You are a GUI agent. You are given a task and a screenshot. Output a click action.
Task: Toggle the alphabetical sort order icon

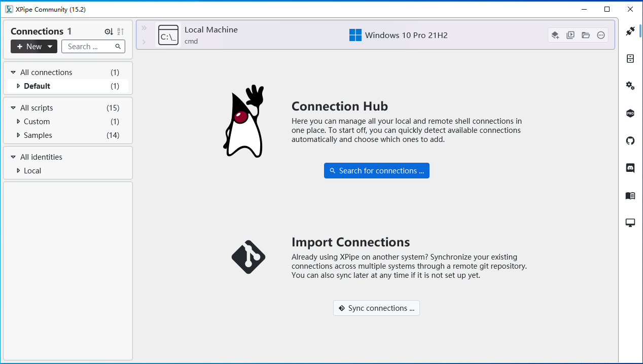point(121,31)
